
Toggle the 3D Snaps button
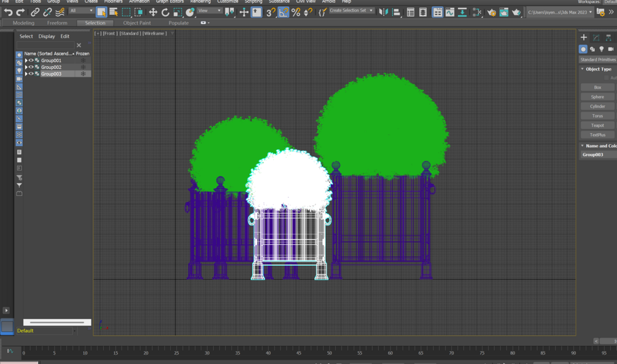[x=270, y=12]
